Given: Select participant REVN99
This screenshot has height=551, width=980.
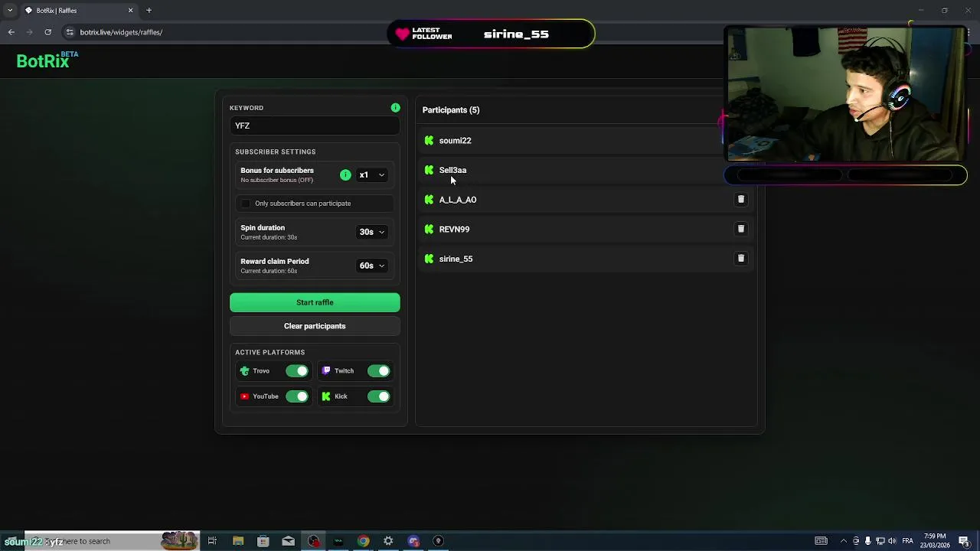Looking at the screenshot, I should (x=586, y=229).
